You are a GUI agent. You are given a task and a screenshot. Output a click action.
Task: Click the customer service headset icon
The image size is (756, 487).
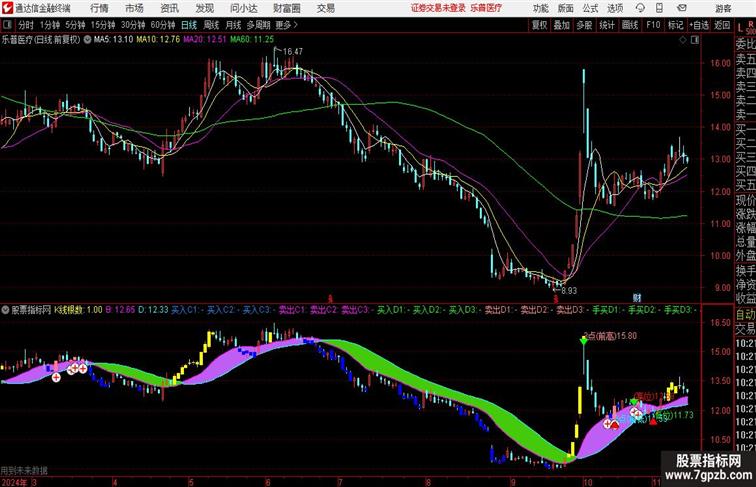[x=640, y=8]
